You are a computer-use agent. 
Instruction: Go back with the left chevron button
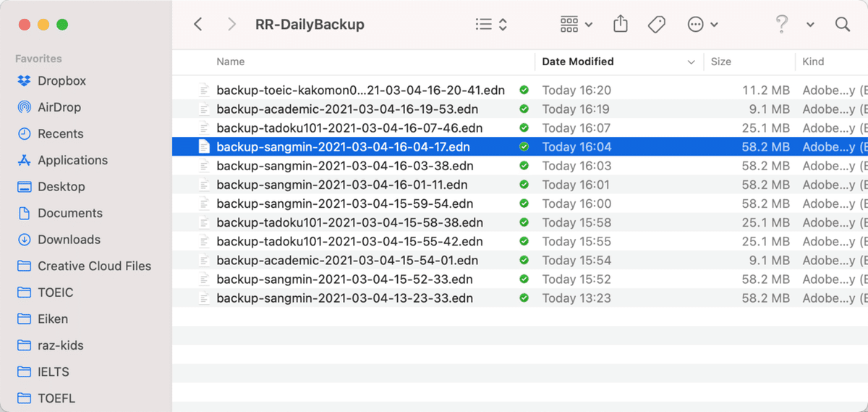[198, 25]
